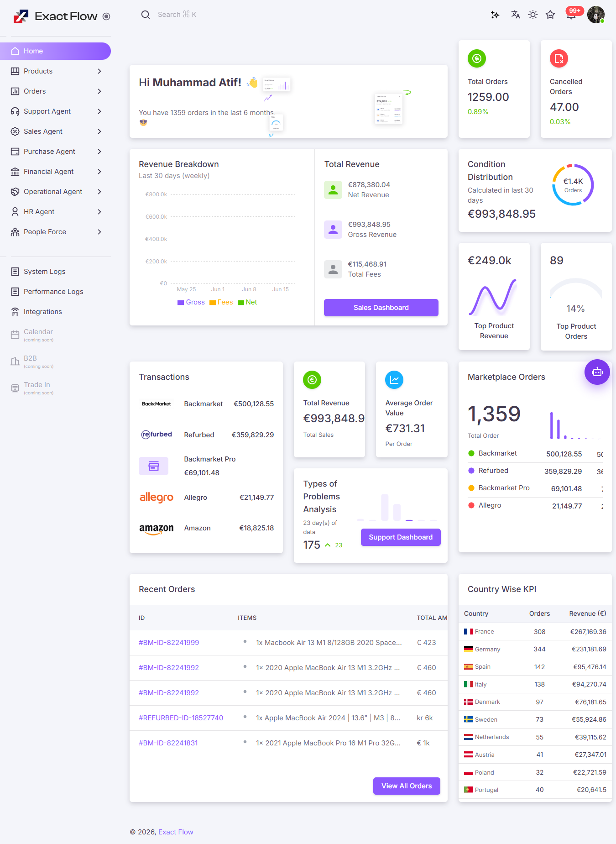Click the Condition Distribution donut chart

(573, 185)
